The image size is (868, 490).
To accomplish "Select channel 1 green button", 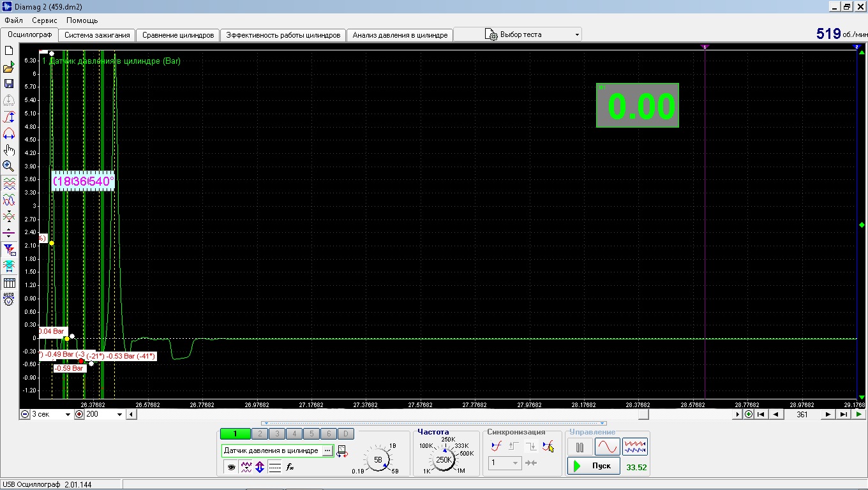I will [x=235, y=434].
